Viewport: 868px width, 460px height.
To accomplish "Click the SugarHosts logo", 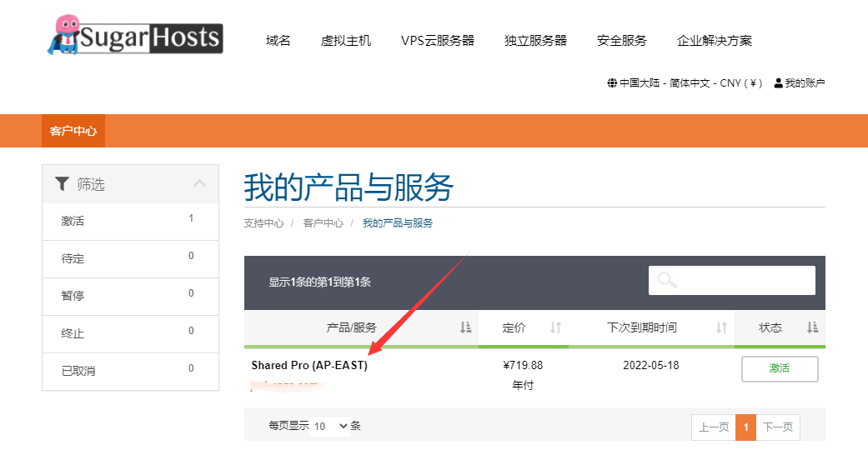I will (135, 36).
